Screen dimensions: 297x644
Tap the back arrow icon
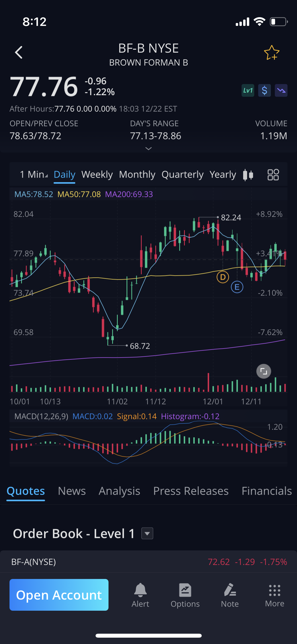pyautogui.click(x=18, y=52)
